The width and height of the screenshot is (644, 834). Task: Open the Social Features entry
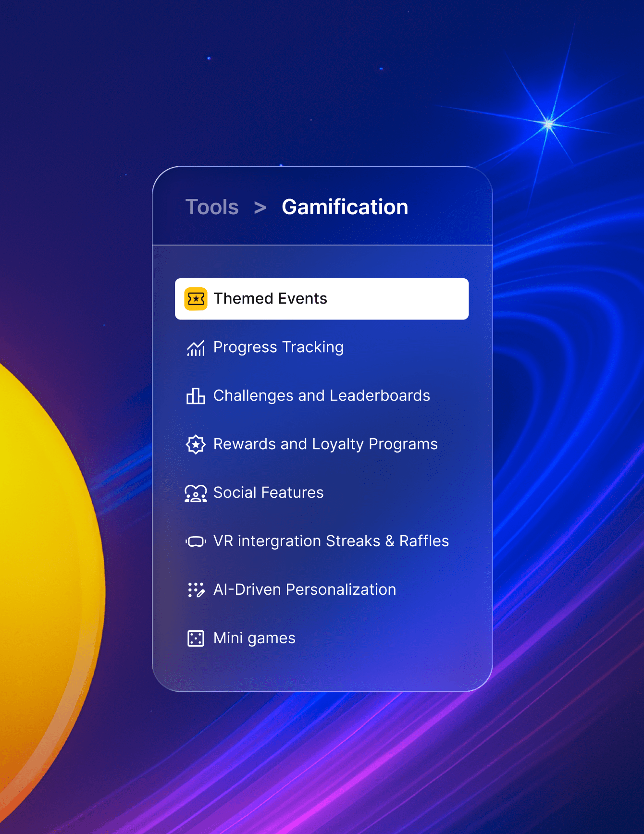coord(268,493)
